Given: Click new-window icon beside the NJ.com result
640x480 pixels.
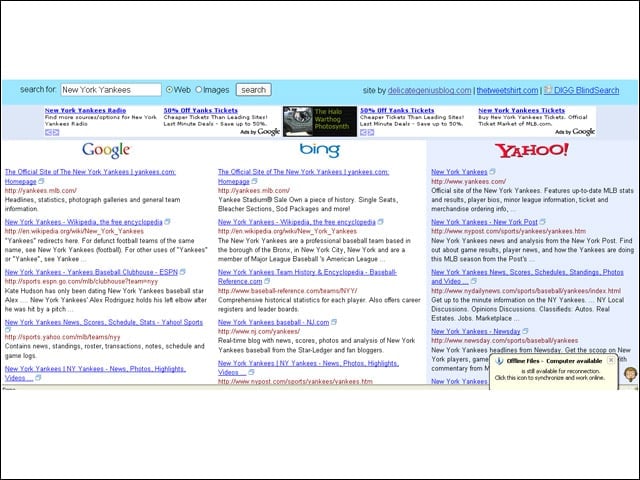Looking at the screenshot, I should coord(334,322).
